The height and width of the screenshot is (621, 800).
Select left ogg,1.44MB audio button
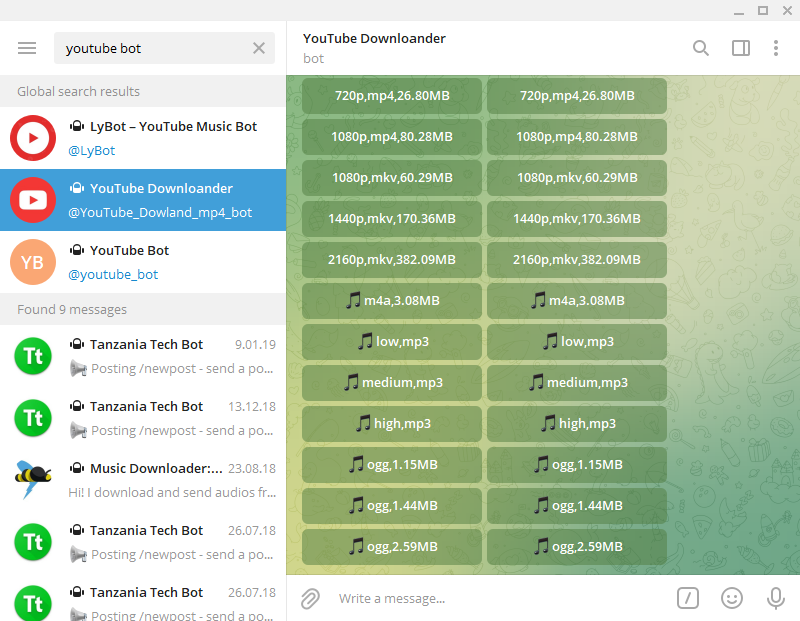point(392,505)
